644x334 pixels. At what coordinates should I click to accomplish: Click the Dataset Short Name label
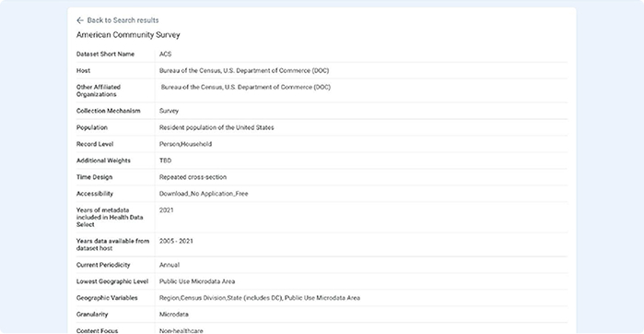point(105,54)
